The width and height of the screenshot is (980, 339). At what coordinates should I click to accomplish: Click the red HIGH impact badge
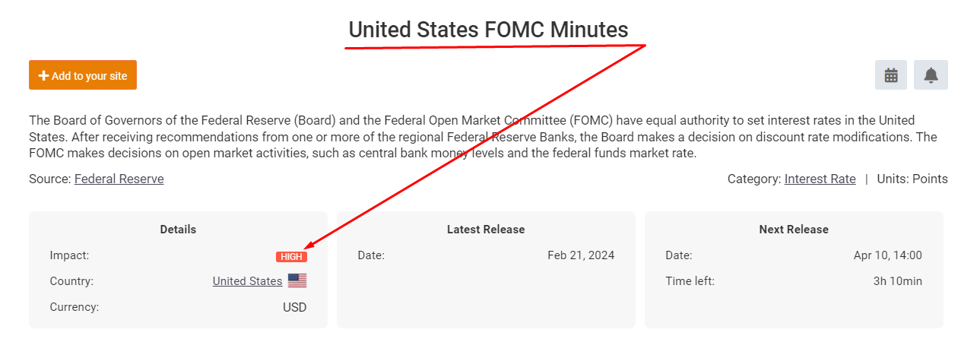tap(291, 257)
